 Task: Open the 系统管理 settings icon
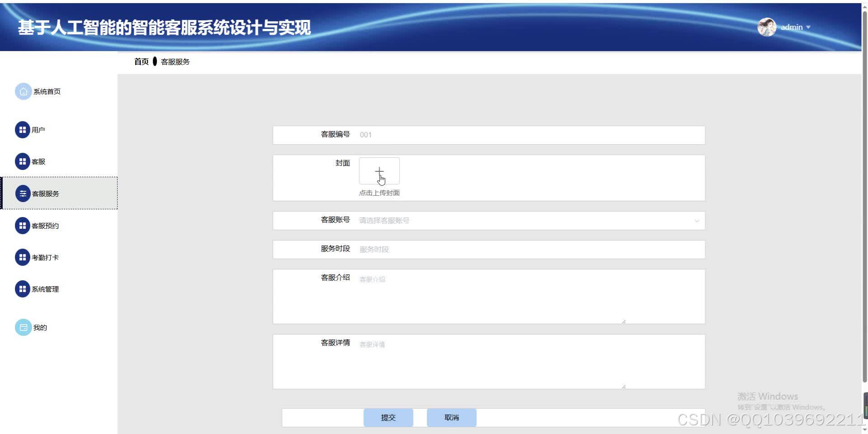(24, 288)
